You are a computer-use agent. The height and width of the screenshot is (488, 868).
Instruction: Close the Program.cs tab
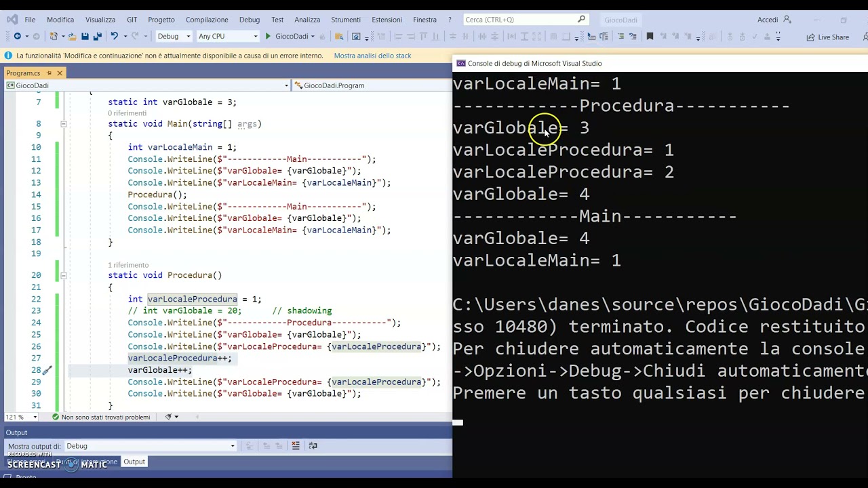[x=60, y=73]
